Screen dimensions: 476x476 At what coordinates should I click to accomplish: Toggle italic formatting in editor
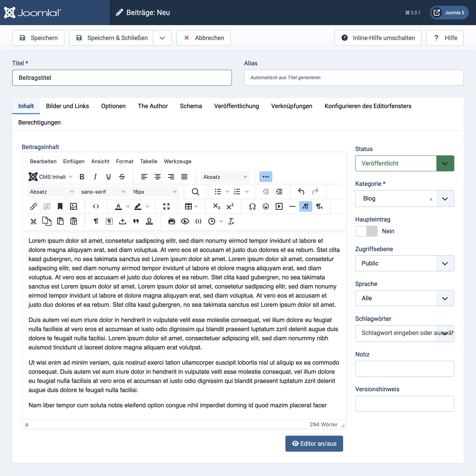[95, 177]
